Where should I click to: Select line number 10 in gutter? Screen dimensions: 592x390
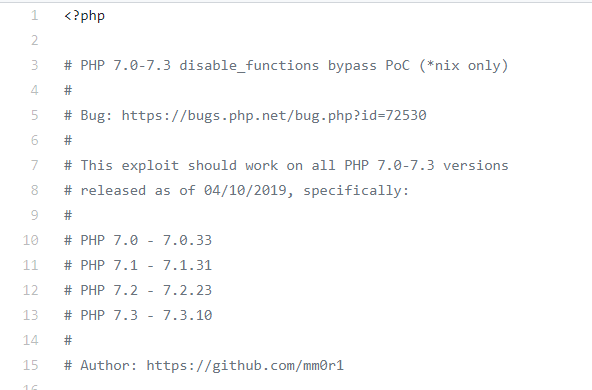(x=31, y=240)
